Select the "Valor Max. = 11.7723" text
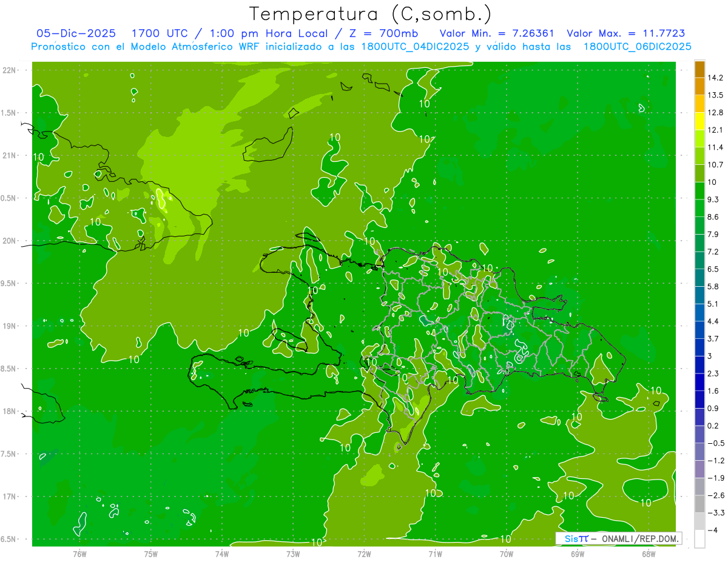 point(625,33)
